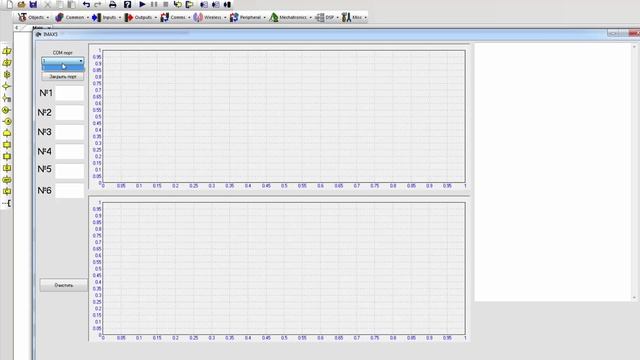Viewport: 640px width, 360px height.
Task: Redo the last undone action
Action: pos(98,4)
